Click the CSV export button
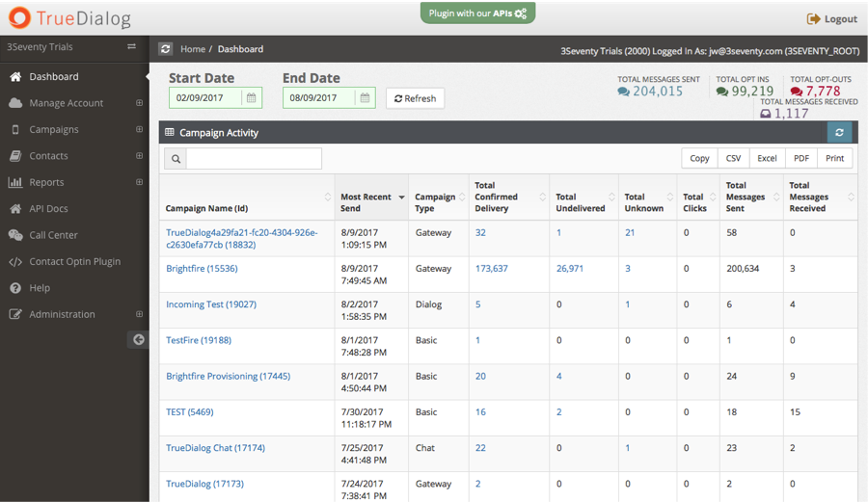Image resolution: width=868 pixels, height=502 pixels. coord(734,158)
